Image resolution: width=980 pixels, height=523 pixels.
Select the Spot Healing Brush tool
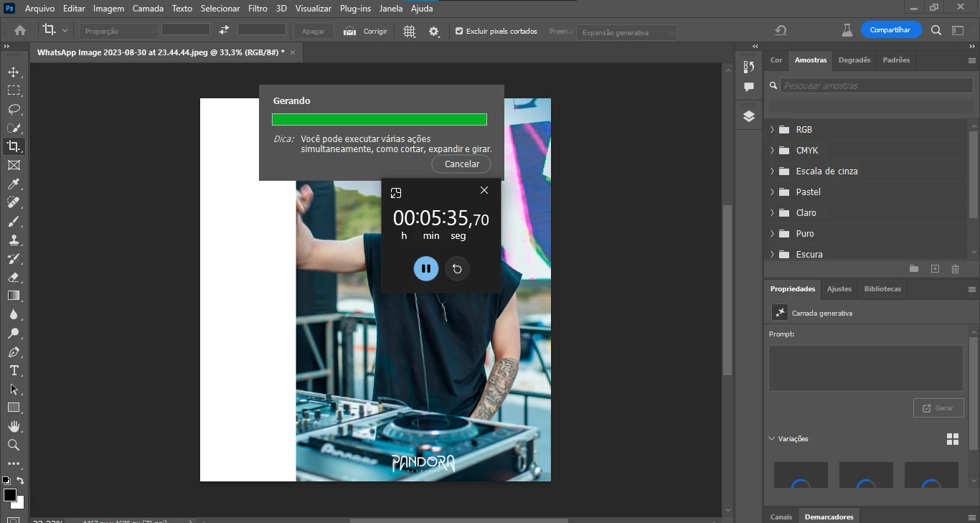pyautogui.click(x=13, y=203)
